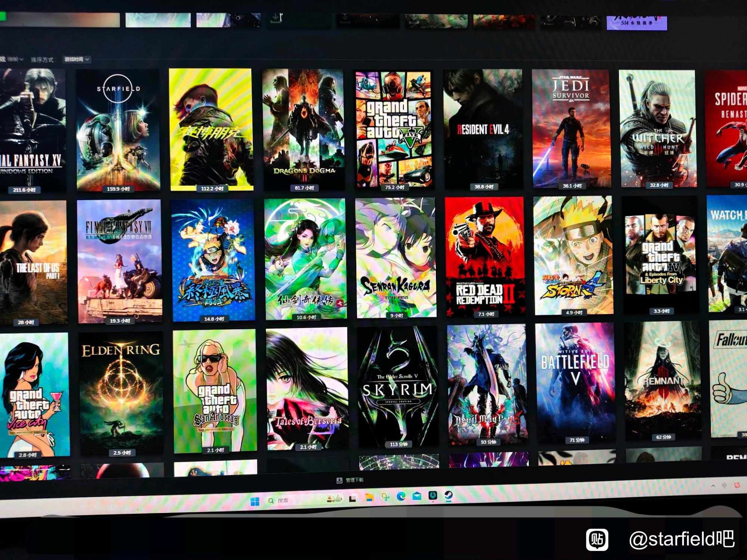Viewport: 747px width, 560px height.
Task: Click the 113 分钟 playtime label
Action: pyautogui.click(x=399, y=444)
